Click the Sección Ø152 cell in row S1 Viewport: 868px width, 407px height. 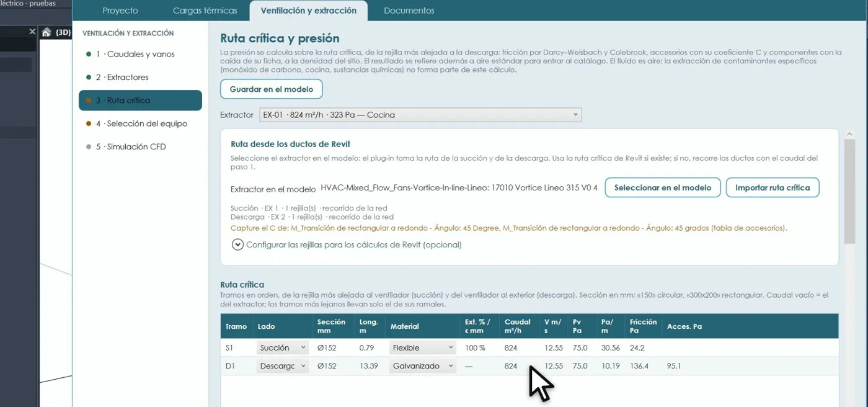coord(327,348)
